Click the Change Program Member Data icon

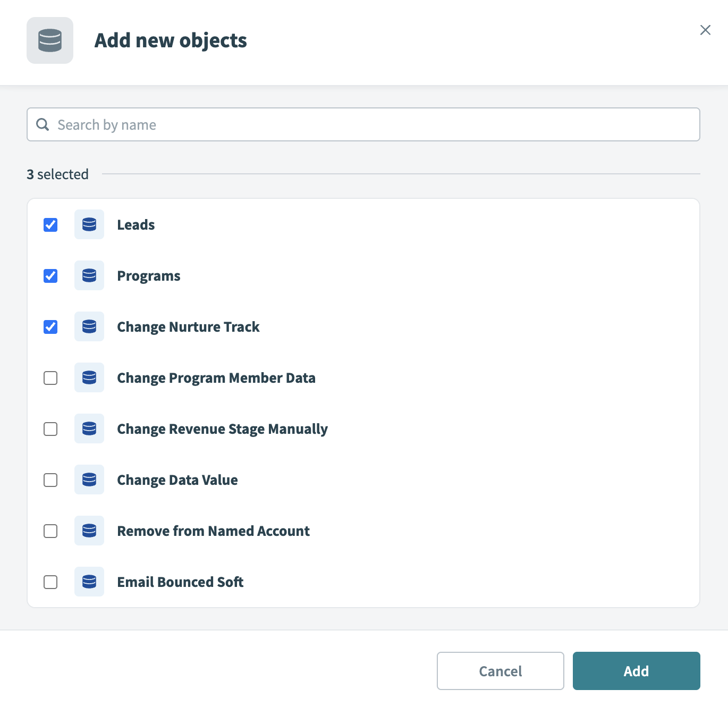pos(89,377)
